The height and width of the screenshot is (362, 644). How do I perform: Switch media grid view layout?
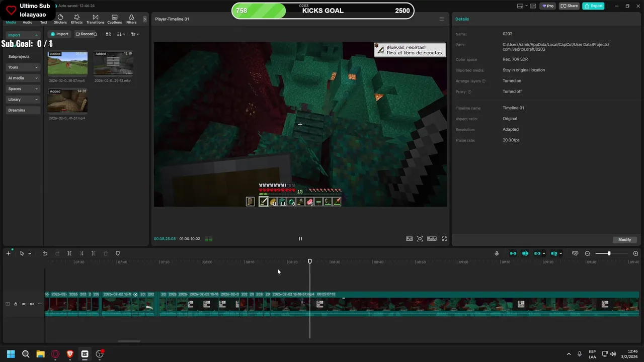108,34
